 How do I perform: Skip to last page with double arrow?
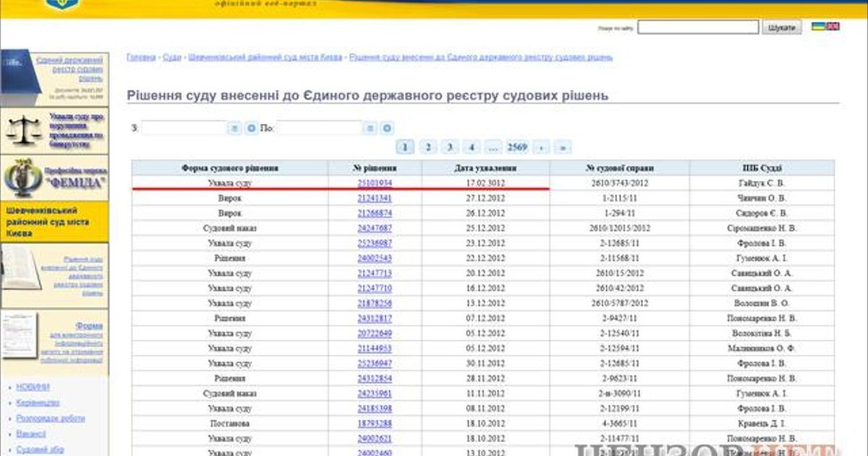click(562, 147)
